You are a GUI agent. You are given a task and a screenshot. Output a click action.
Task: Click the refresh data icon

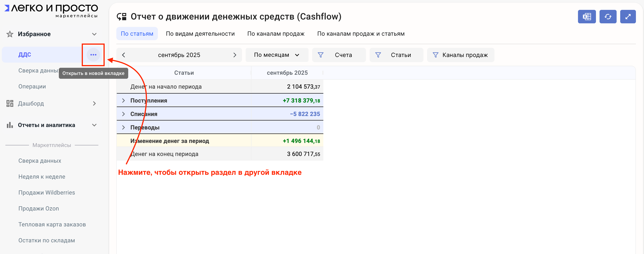pyautogui.click(x=608, y=17)
